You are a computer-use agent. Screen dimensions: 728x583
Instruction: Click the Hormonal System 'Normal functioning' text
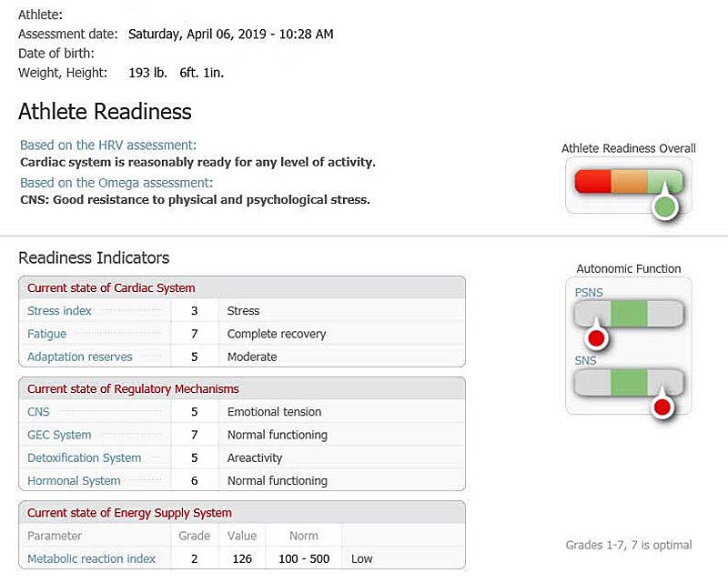[x=278, y=481]
